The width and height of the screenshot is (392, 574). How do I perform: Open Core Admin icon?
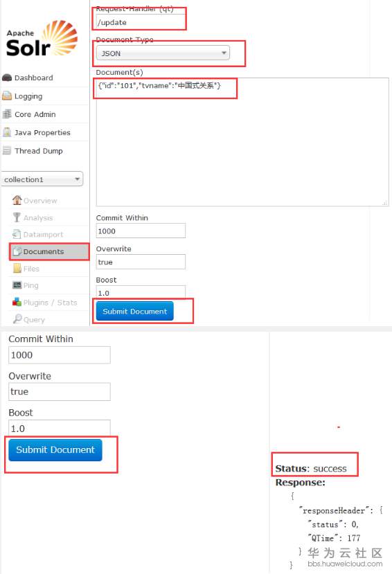click(7, 114)
